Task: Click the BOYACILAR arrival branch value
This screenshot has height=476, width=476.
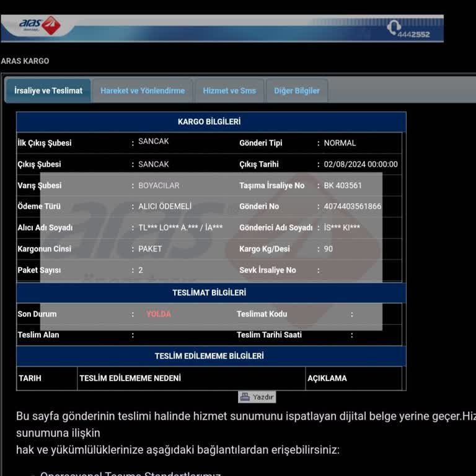Action: [159, 185]
